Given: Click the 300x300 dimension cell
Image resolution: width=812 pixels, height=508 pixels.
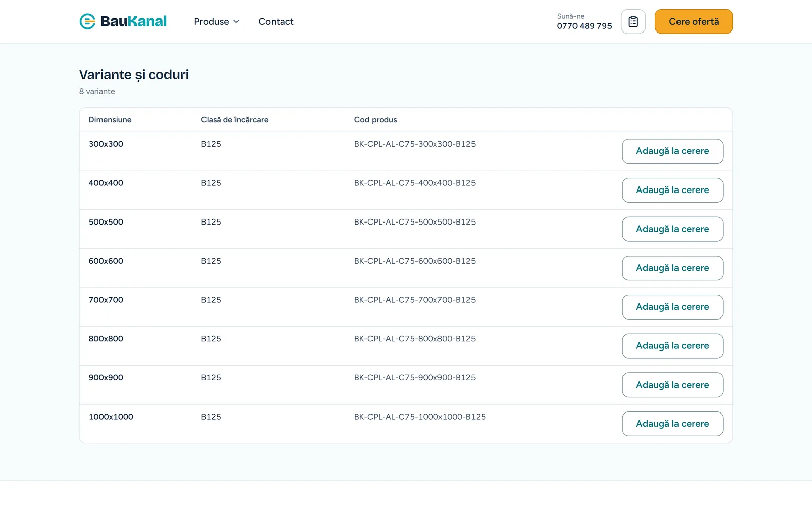Looking at the screenshot, I should [x=106, y=144].
